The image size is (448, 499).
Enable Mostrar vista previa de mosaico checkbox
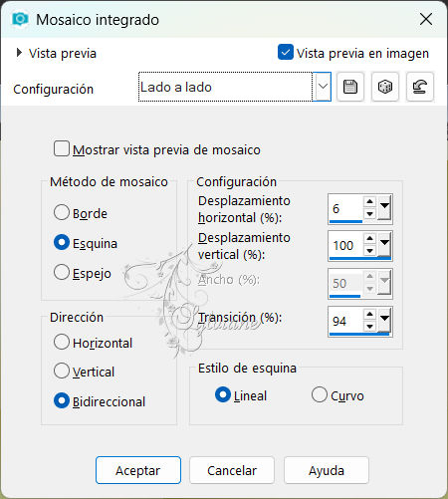click(62, 148)
